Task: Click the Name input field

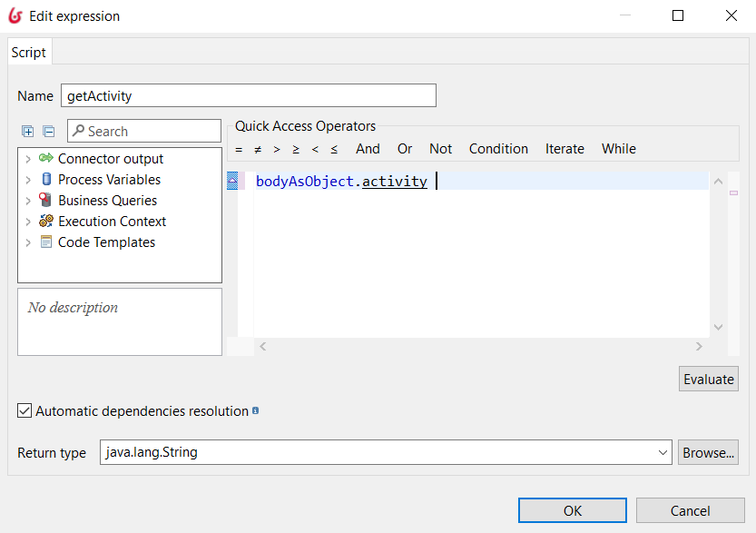Action: click(x=249, y=95)
